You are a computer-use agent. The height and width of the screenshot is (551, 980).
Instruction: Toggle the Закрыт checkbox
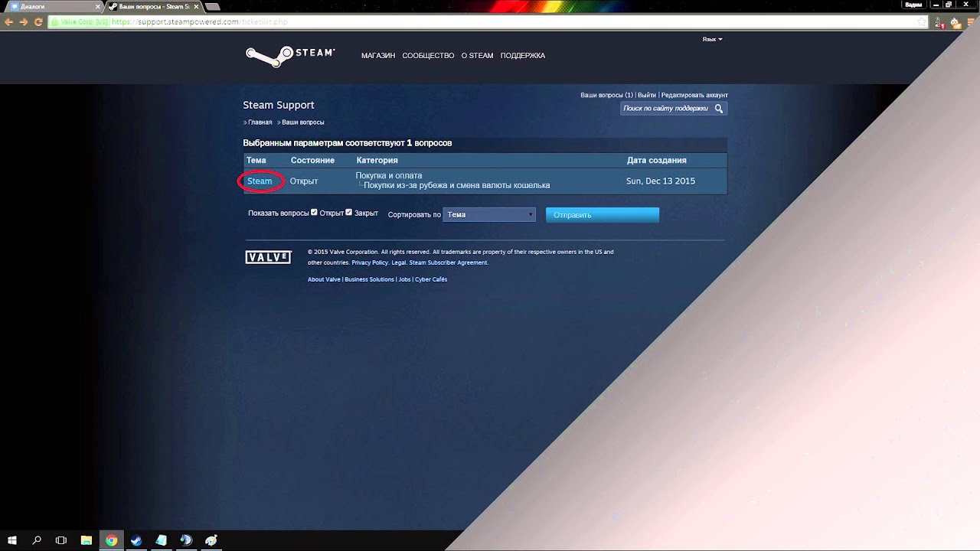pyautogui.click(x=349, y=213)
